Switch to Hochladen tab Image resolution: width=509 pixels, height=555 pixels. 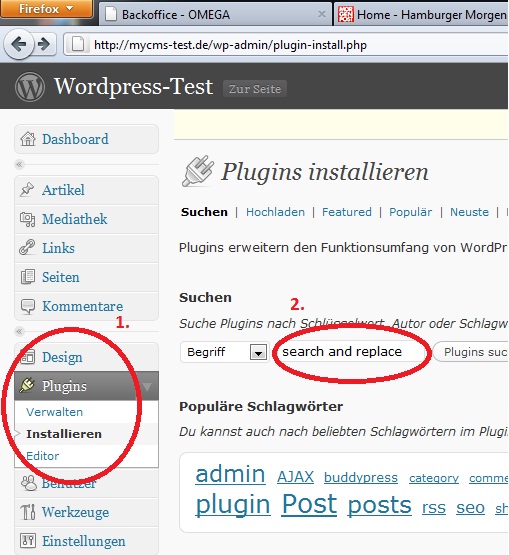(275, 212)
